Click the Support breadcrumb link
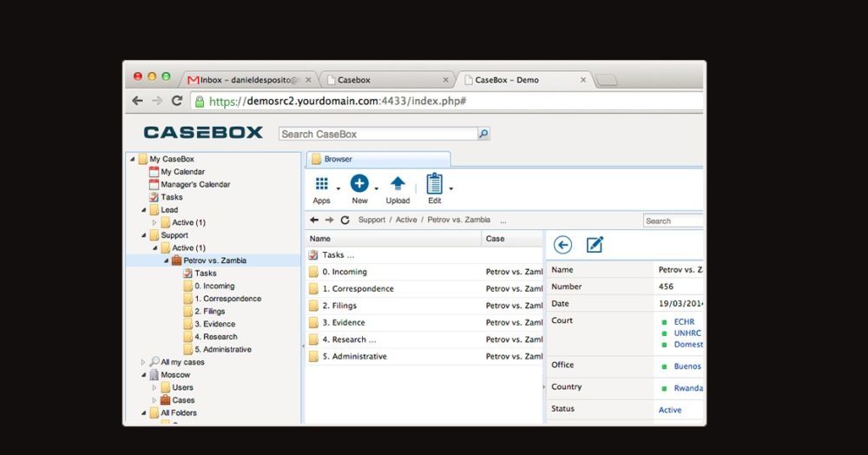This screenshot has width=868, height=455. [372, 221]
